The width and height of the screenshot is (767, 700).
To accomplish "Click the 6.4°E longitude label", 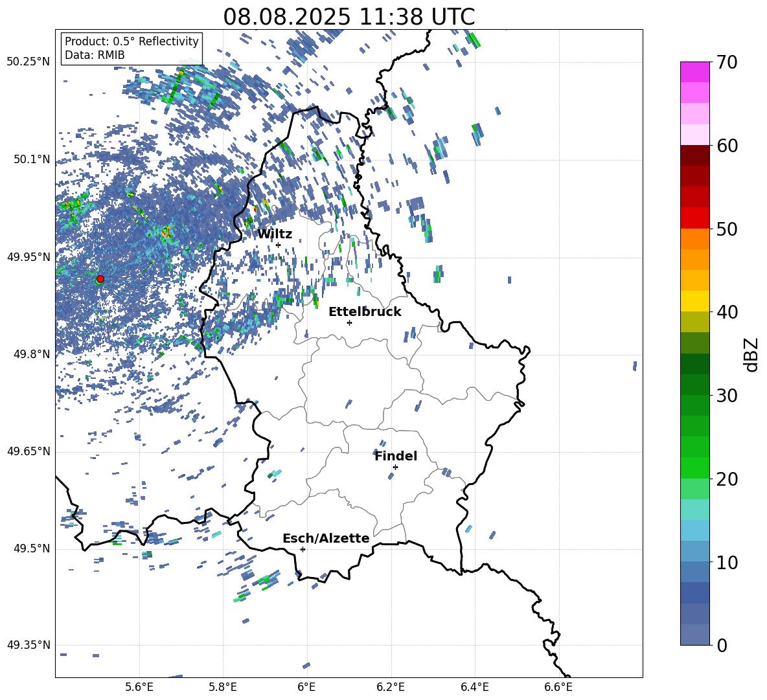I will [475, 687].
